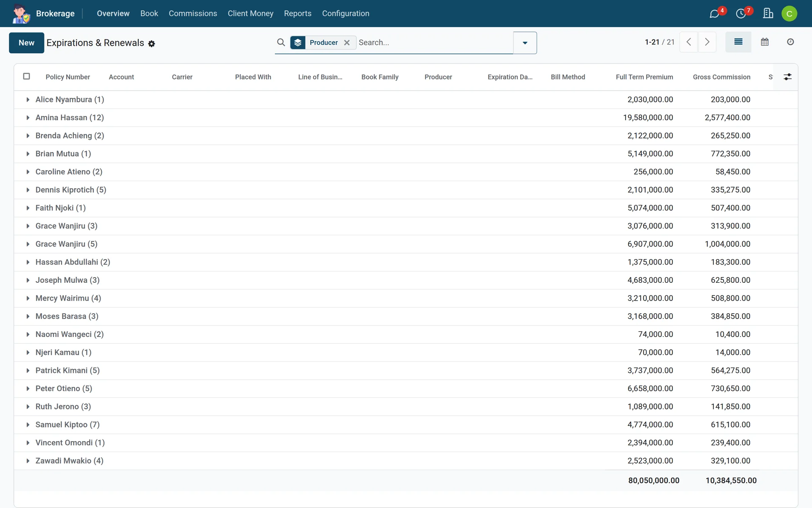
Task: Click the 1-21 / 21 pager counter
Action: click(659, 42)
